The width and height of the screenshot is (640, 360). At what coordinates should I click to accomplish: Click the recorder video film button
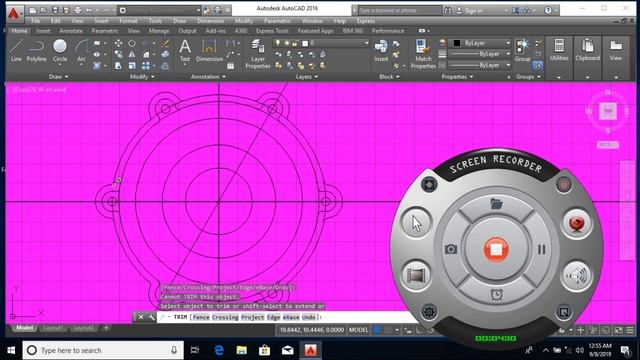pyautogui.click(x=416, y=276)
